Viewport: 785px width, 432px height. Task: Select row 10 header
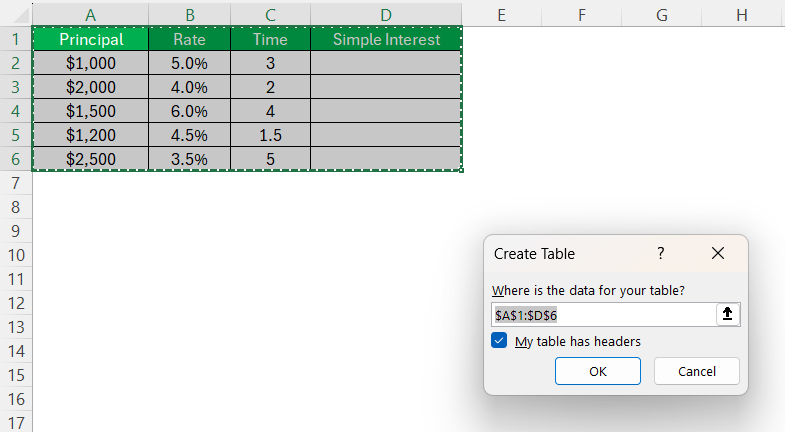coord(16,255)
